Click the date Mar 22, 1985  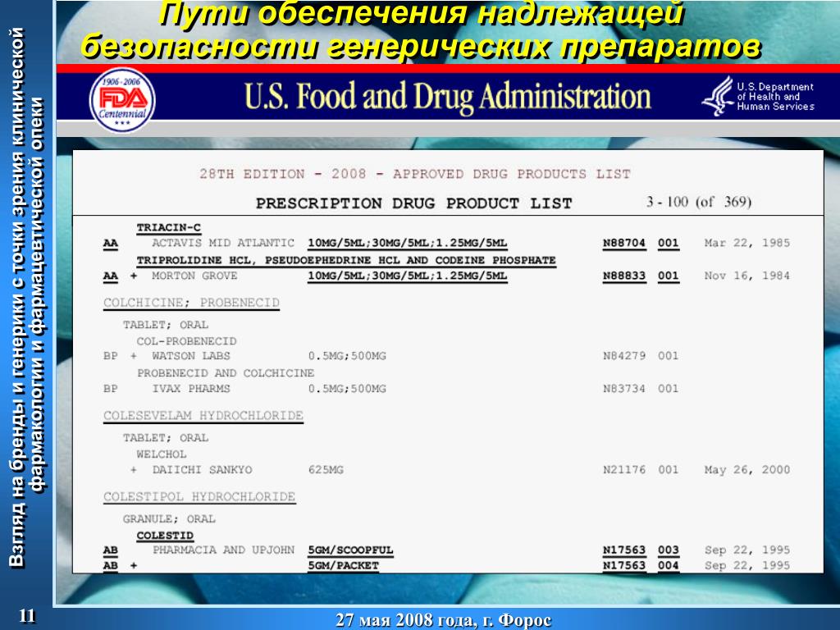tap(746, 243)
